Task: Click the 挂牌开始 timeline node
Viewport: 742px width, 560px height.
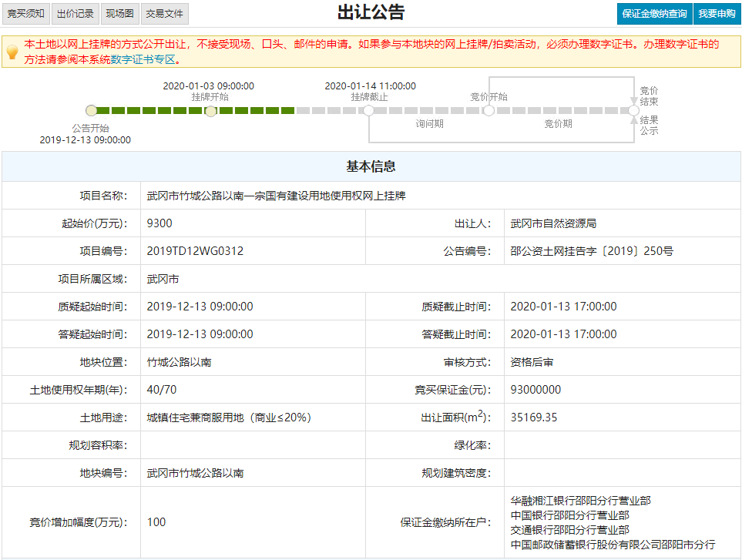Action: point(211,111)
